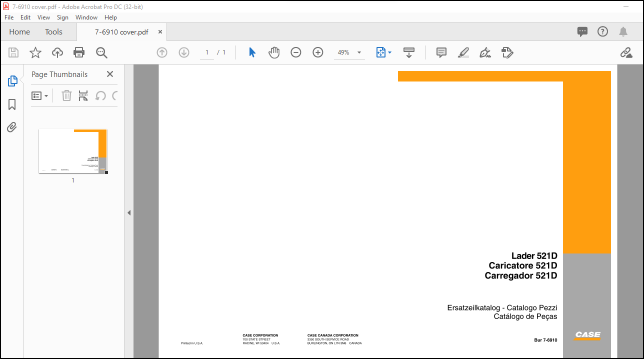Image resolution: width=644 pixels, height=359 pixels.
Task: Click the current page number field
Action: [x=207, y=52]
